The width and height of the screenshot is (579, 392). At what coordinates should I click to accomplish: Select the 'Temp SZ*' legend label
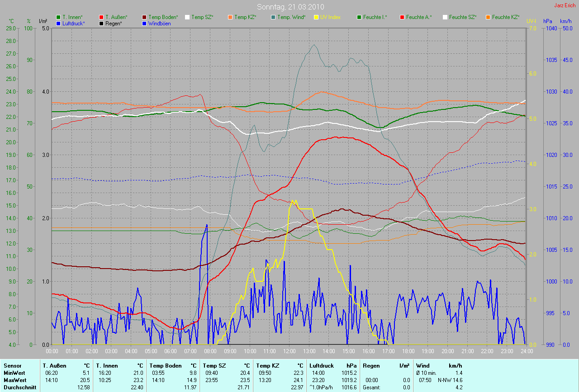tap(202, 17)
